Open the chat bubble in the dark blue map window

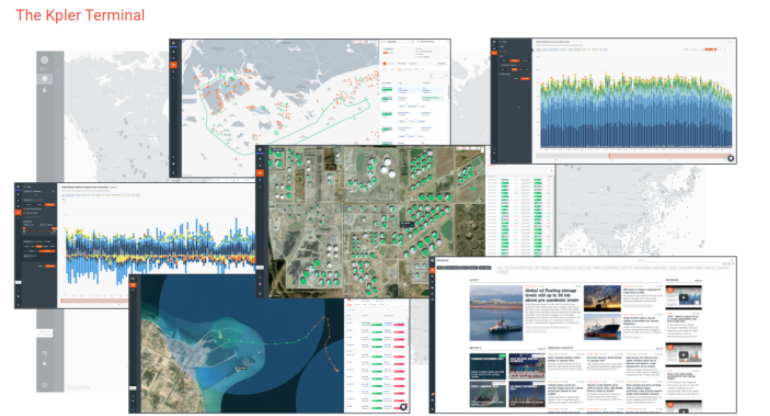click(x=403, y=407)
